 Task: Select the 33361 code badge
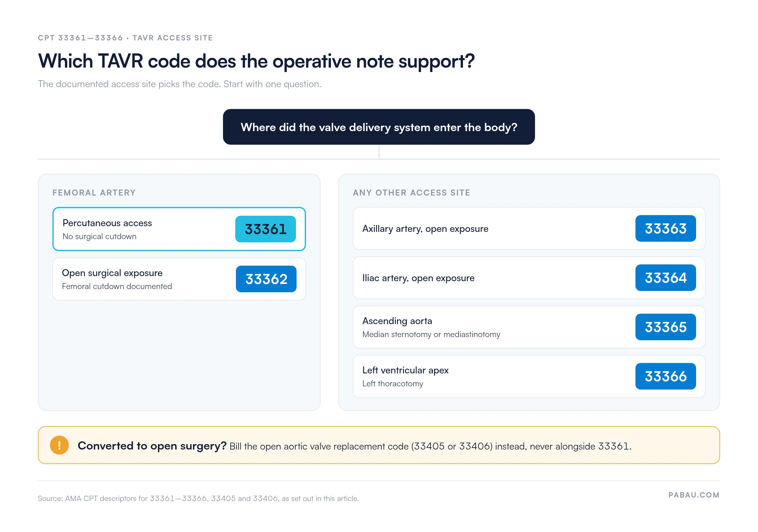[x=265, y=229]
